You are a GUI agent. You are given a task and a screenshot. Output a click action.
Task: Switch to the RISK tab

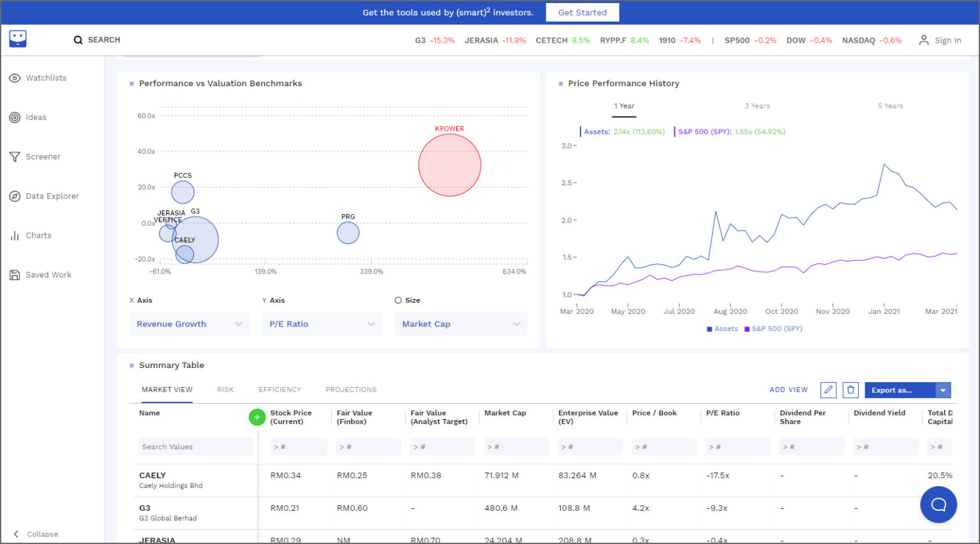point(225,390)
